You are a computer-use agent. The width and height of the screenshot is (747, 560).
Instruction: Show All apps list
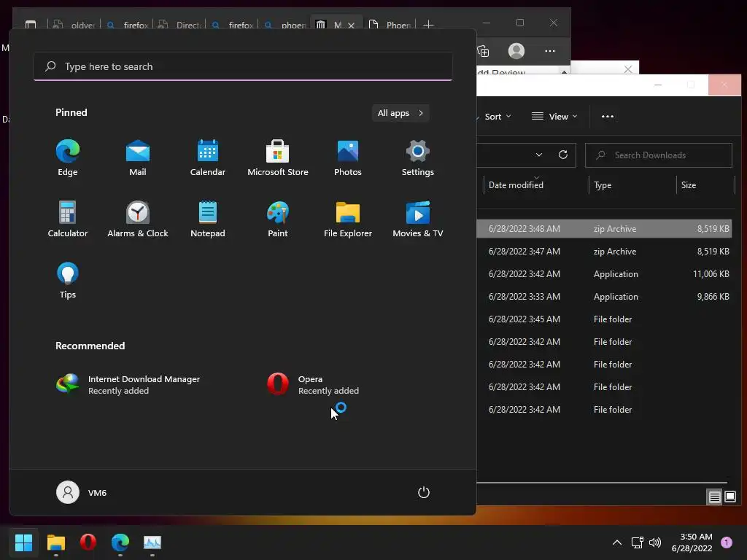point(400,113)
